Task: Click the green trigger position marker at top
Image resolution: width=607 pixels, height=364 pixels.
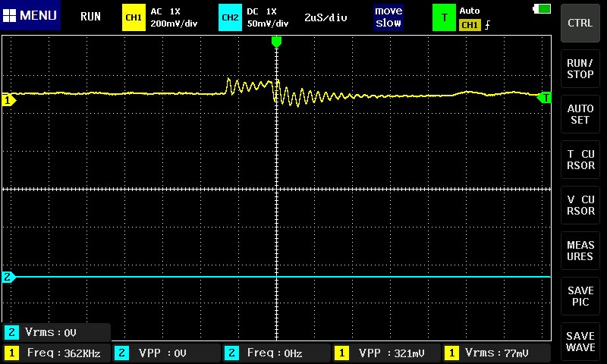Action: 276,41
